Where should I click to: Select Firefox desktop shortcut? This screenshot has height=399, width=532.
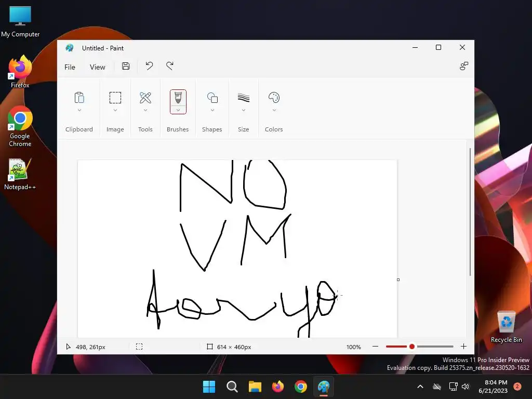tap(20, 72)
